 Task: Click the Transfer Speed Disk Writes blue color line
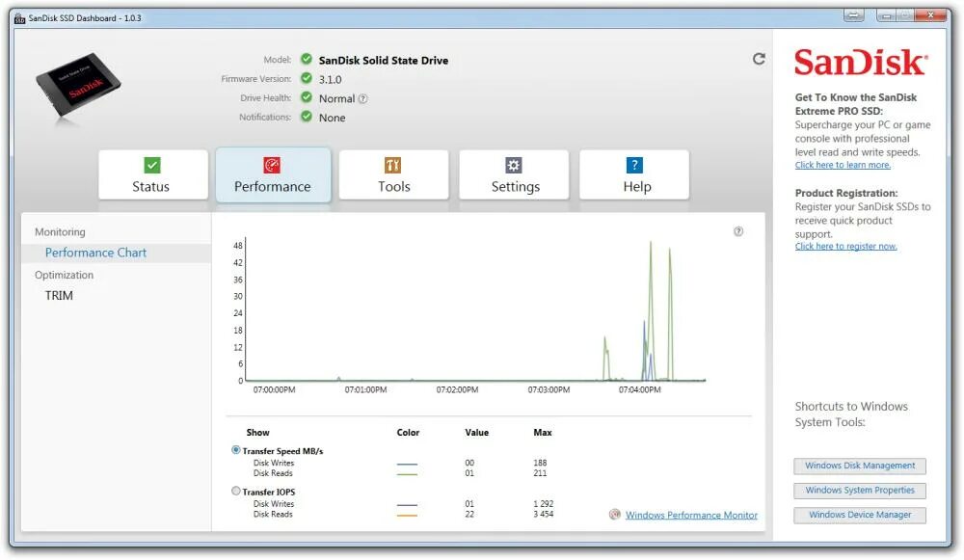point(407,465)
